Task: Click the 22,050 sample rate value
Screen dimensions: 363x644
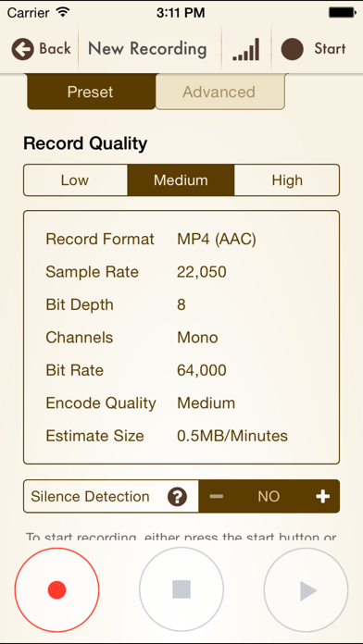Action: pyautogui.click(x=202, y=272)
